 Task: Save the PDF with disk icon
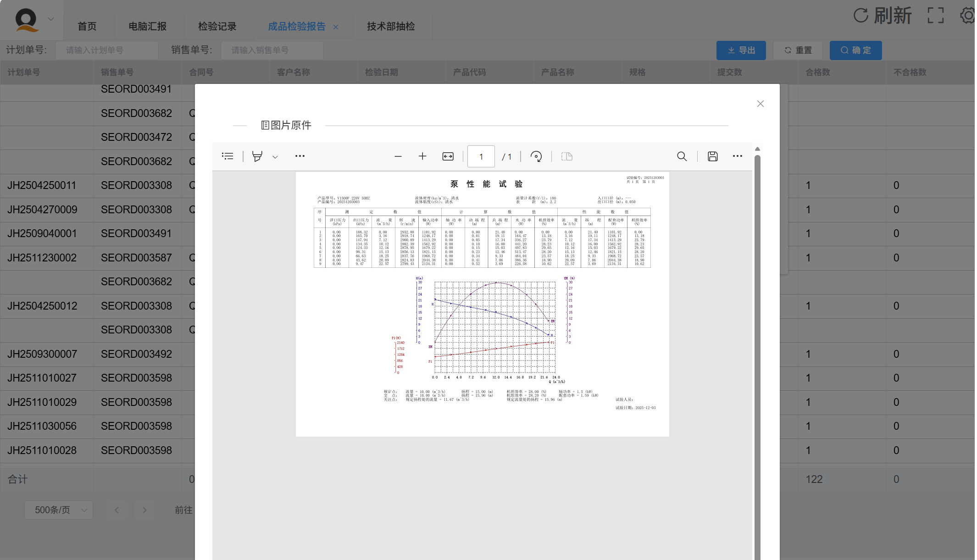click(712, 156)
